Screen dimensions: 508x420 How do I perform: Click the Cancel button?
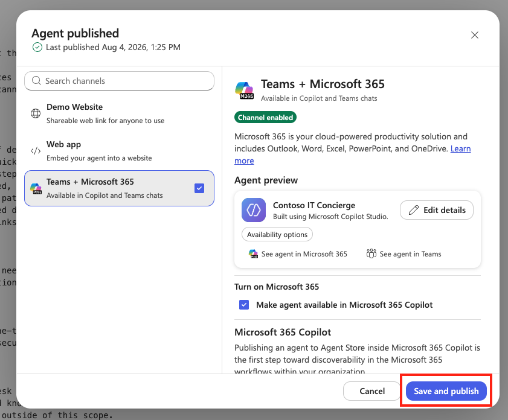tap(372, 391)
